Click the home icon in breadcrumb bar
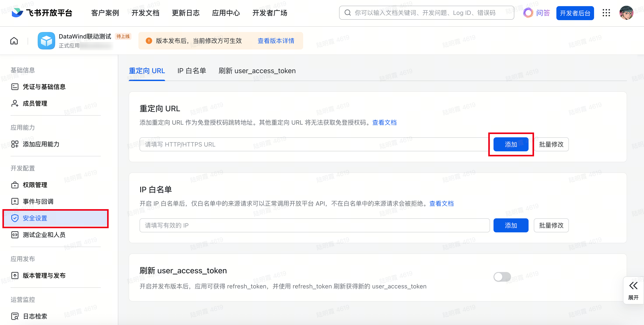The width and height of the screenshot is (644, 325). (x=14, y=41)
